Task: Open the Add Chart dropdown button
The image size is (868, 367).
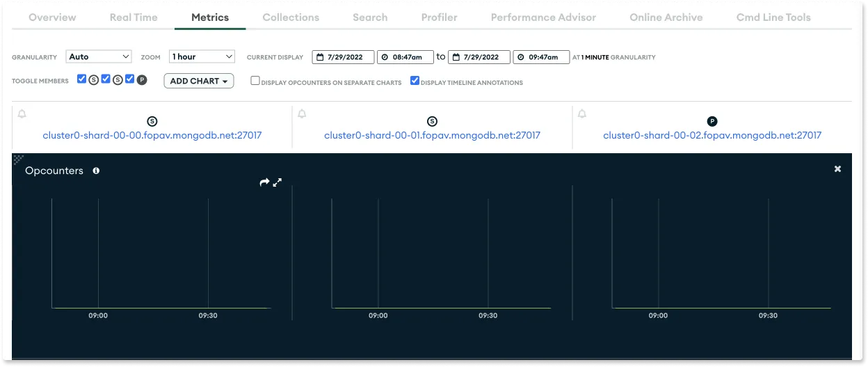Action: pos(199,81)
